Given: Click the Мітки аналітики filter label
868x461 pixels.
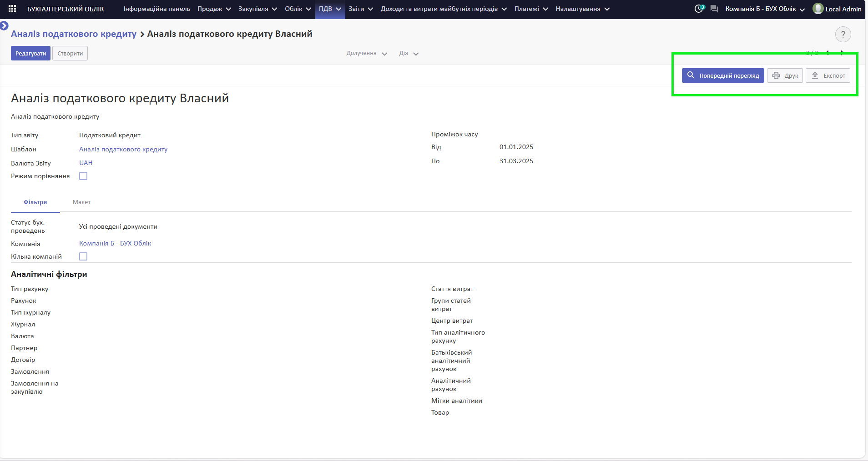Looking at the screenshot, I should pos(457,401).
